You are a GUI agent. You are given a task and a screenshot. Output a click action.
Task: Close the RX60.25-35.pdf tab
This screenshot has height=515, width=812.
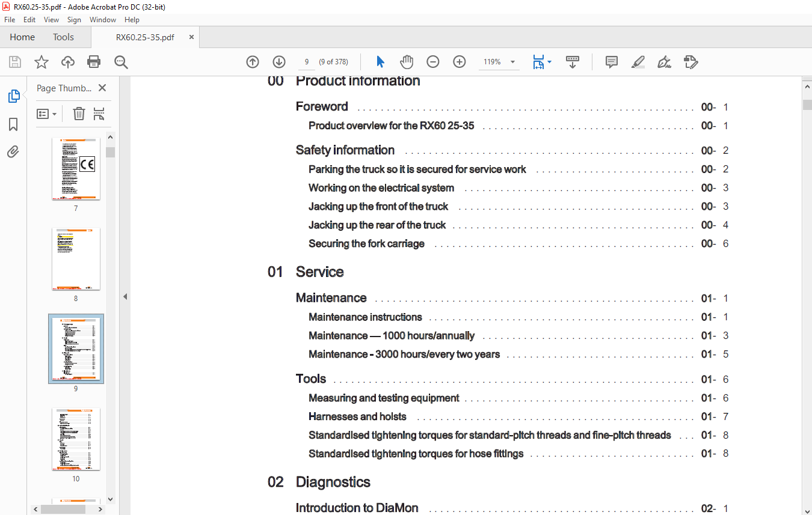(192, 37)
